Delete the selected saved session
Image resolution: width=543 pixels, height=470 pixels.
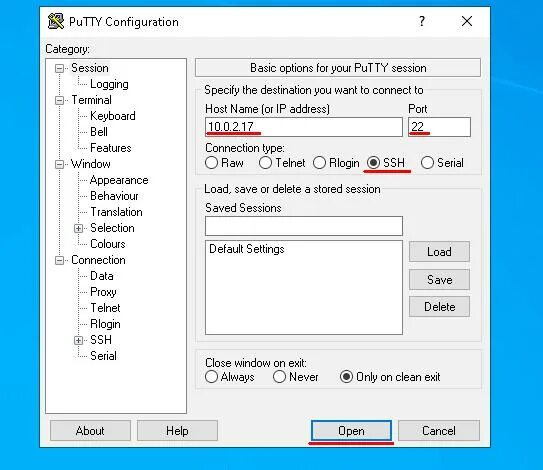(x=439, y=307)
